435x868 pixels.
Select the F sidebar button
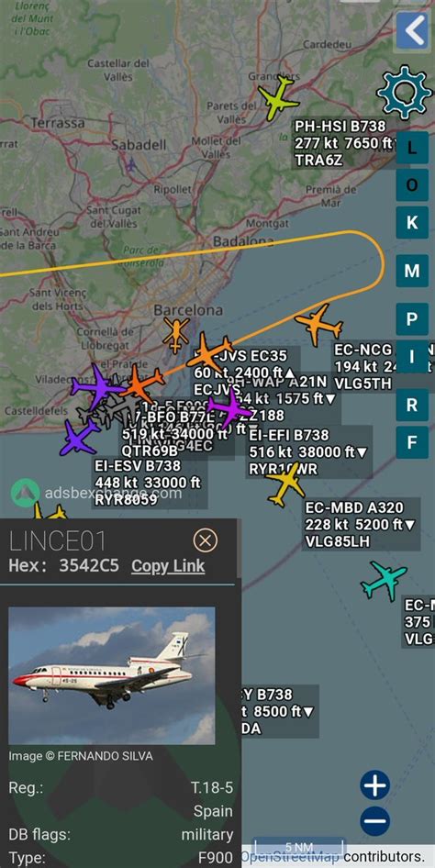(412, 442)
